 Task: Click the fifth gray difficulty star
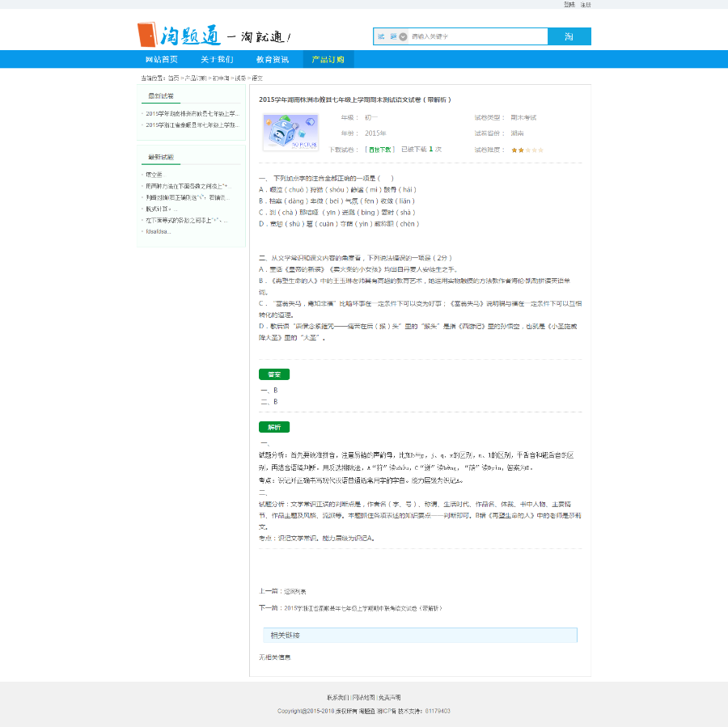pyautogui.click(x=540, y=150)
